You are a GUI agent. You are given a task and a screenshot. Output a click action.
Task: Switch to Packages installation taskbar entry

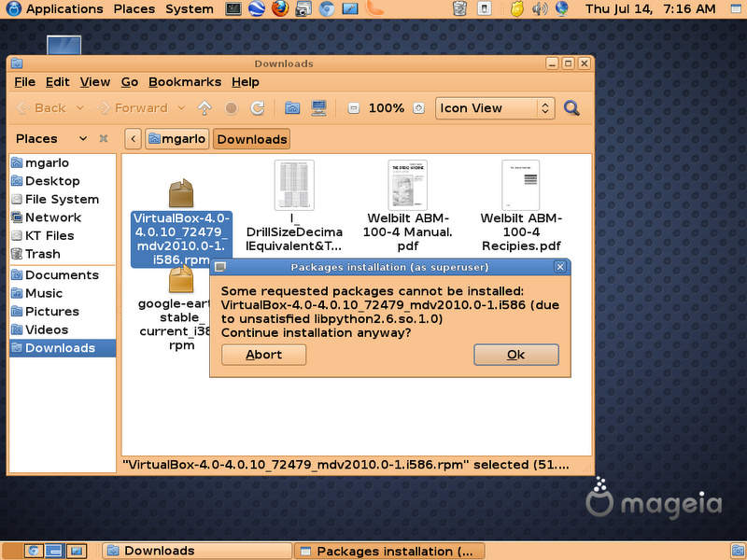(x=389, y=551)
